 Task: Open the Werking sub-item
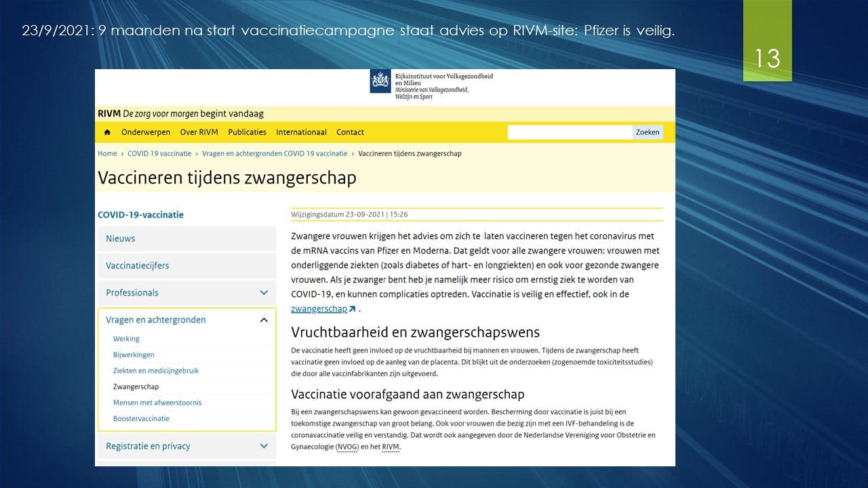click(x=126, y=339)
